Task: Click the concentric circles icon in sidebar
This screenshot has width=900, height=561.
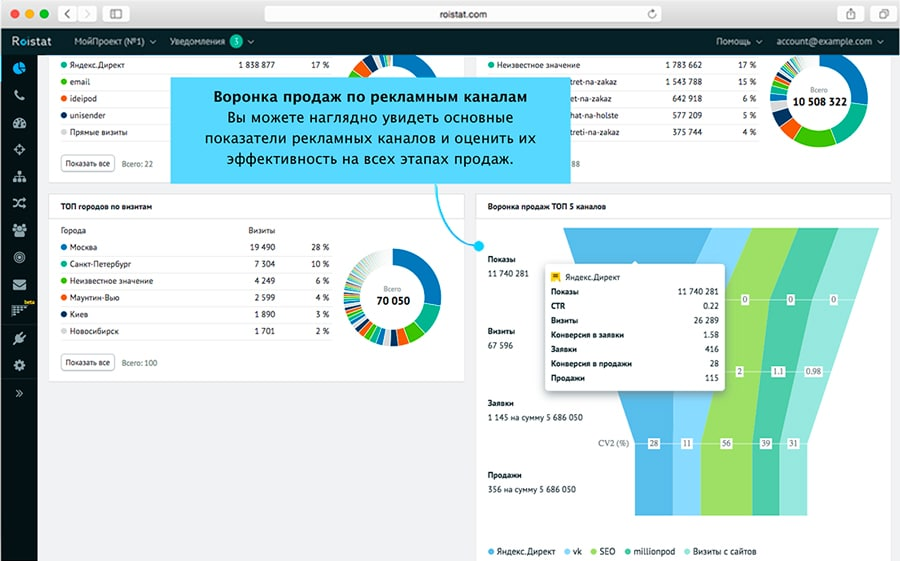Action: (19, 257)
